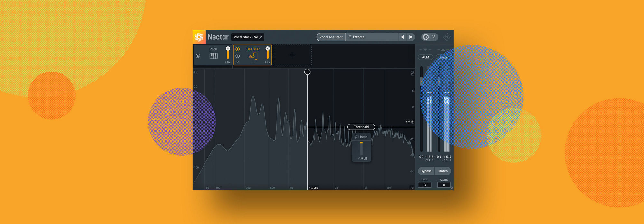Image resolution: width=644 pixels, height=224 pixels.
Task: Select the Pitch module piano keyboard icon
Action: pyautogui.click(x=213, y=56)
